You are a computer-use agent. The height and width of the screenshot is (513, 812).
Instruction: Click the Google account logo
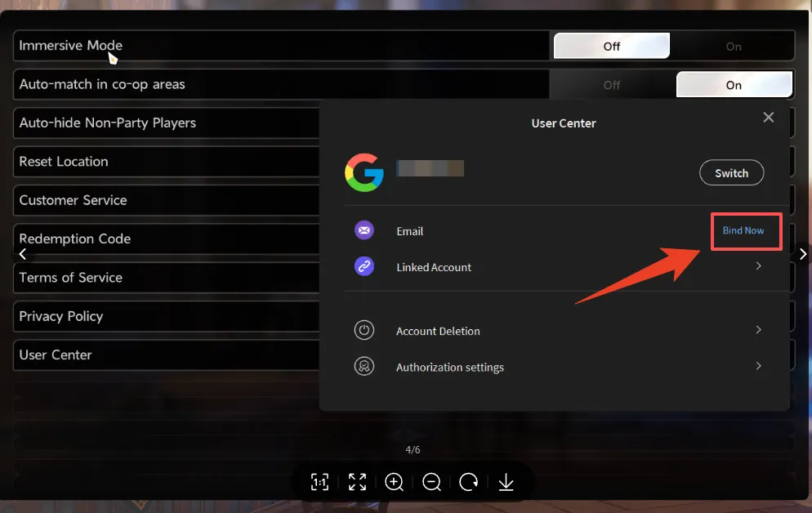point(364,172)
